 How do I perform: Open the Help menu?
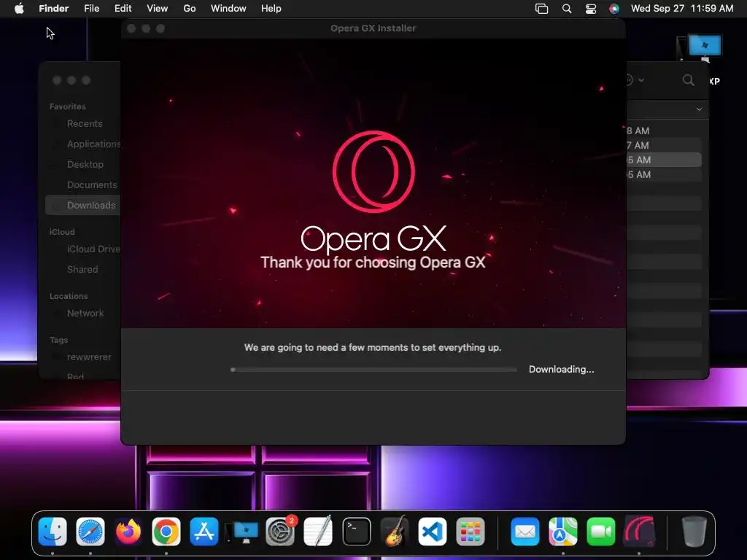point(271,9)
